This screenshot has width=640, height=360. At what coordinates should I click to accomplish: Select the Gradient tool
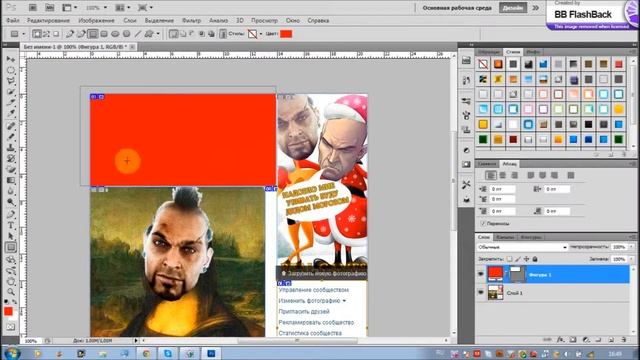[11, 180]
